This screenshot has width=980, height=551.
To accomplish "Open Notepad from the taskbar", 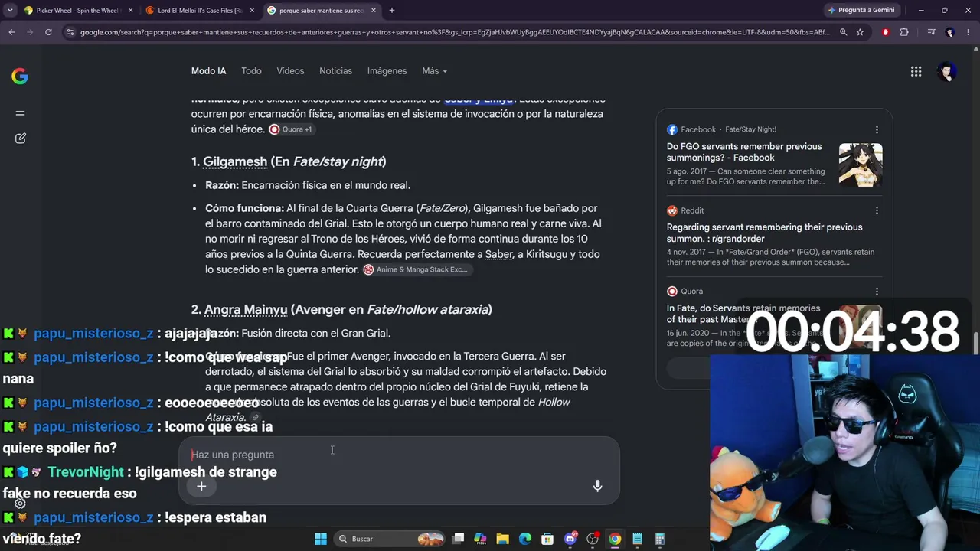I will pyautogui.click(x=637, y=539).
